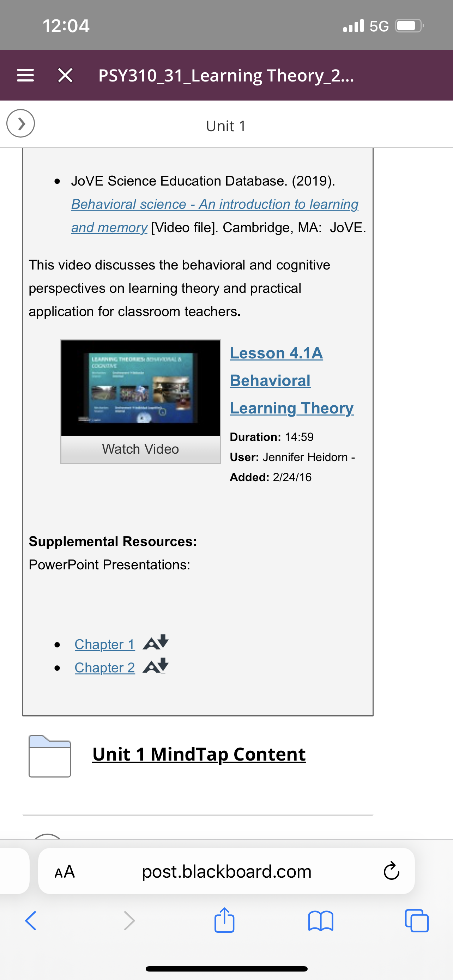The height and width of the screenshot is (980, 453).
Task: Open the Unit 1 MindTap Content folder icon
Action: click(x=50, y=756)
